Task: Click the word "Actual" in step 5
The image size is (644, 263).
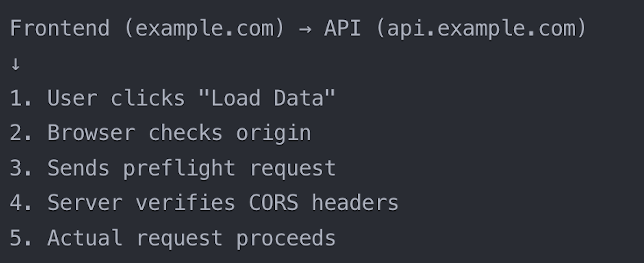Action: coord(85,238)
